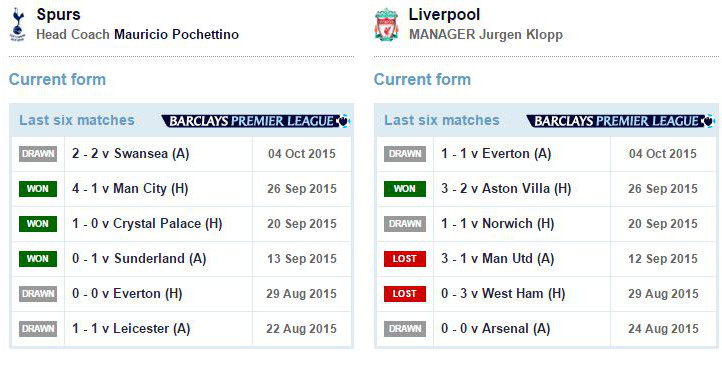Click LOST badge for West Ham match
Image resolution: width=722 pixels, height=368 pixels.
405,294
